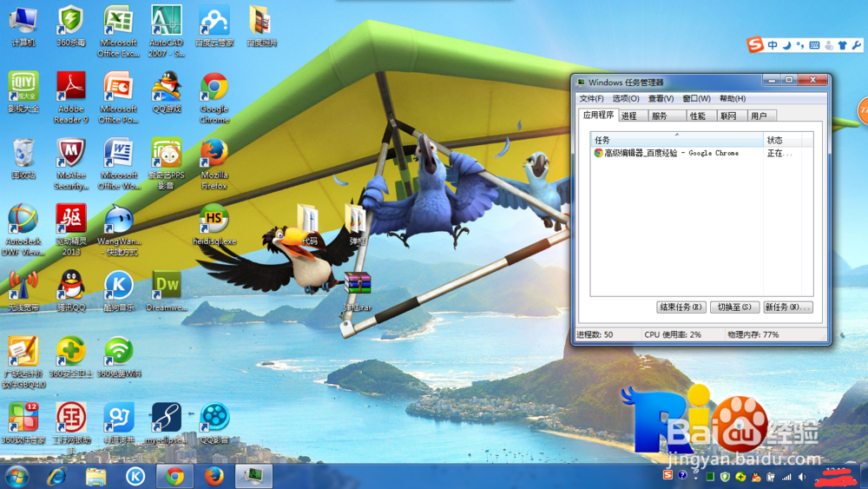The height and width of the screenshot is (489, 868).
Task: Open the QQ游戏 desktop icon
Action: [x=166, y=92]
